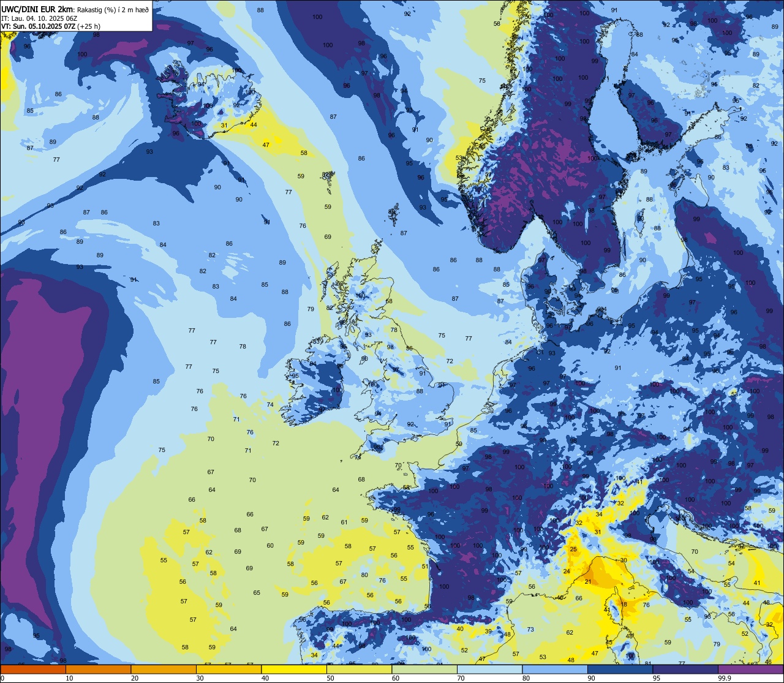Select the 95–99.9 navy legend segment
This screenshot has height=683, width=784.
(685, 669)
